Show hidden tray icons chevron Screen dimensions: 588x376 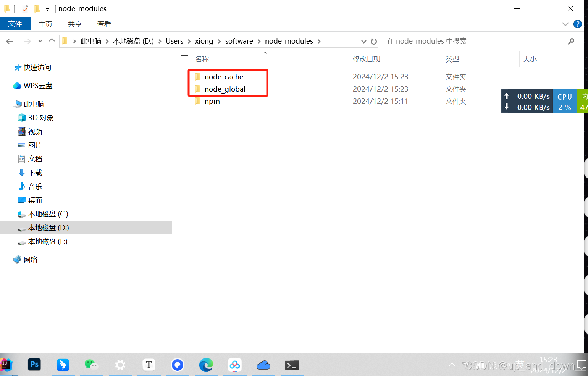(452, 365)
